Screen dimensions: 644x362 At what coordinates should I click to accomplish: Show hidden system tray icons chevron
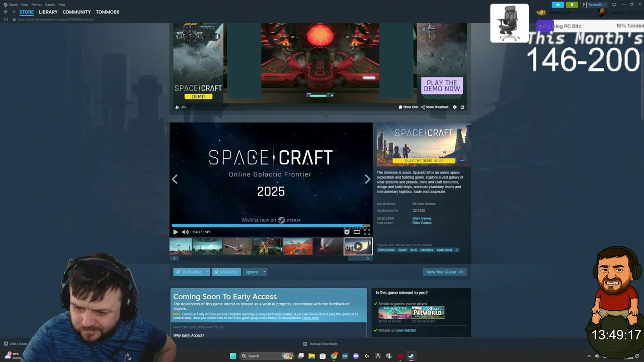tap(589, 356)
